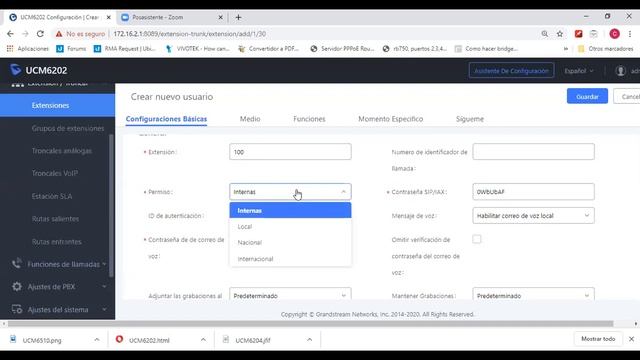Click the Cancelar button
Image resolution: width=640 pixels, height=360 pixels.
click(627, 96)
